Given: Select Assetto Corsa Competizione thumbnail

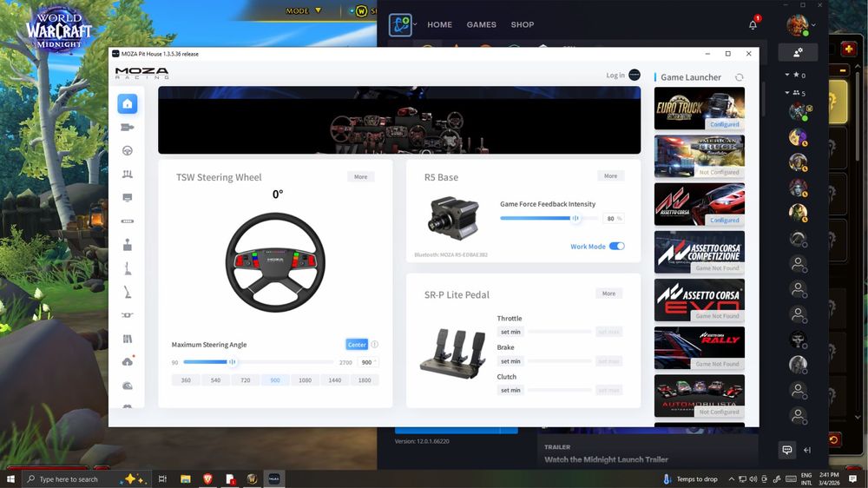Looking at the screenshot, I should click(x=699, y=252).
